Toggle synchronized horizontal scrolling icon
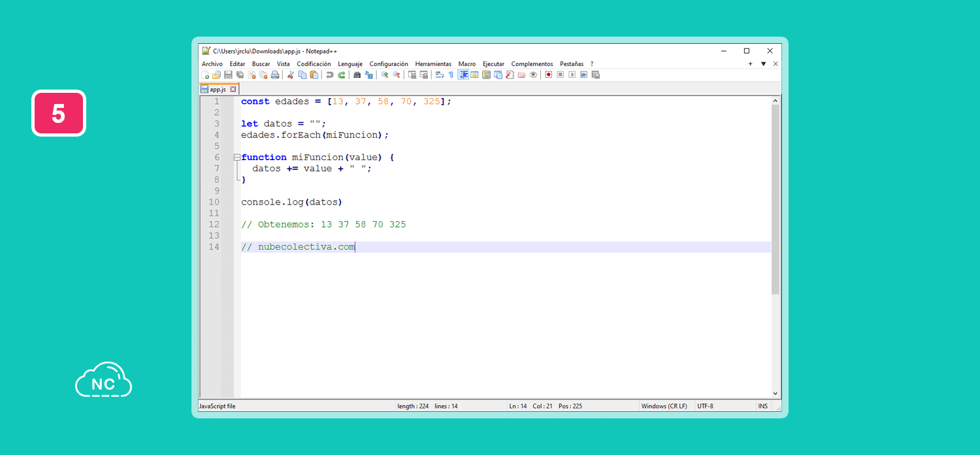Screen dimensions: 980x455 (x=424, y=75)
